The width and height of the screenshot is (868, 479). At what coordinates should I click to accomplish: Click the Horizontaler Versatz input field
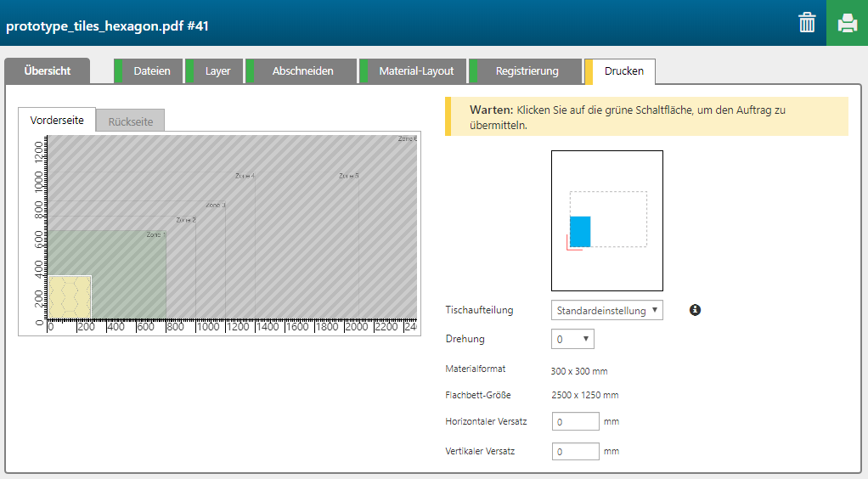pos(576,421)
